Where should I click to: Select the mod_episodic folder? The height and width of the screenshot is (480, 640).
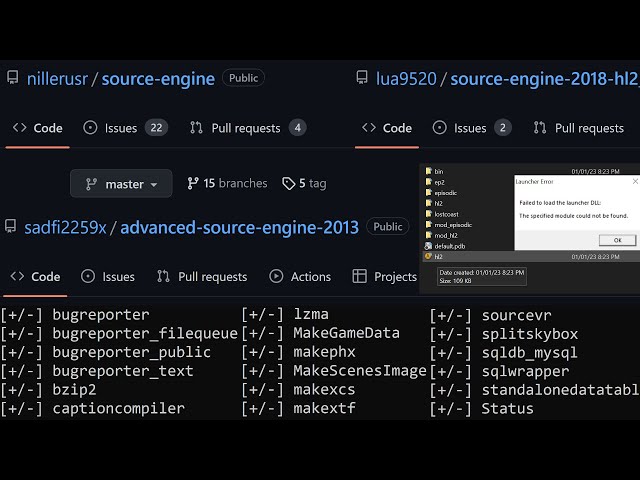(453, 224)
